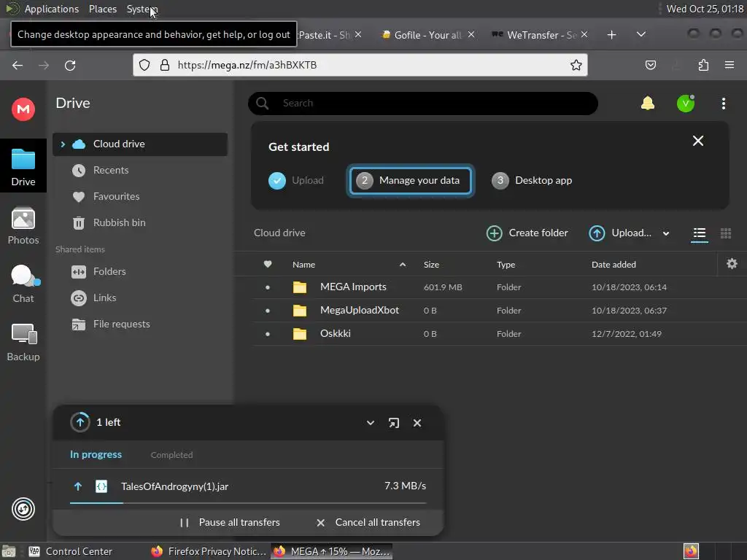Image resolution: width=747 pixels, height=560 pixels.
Task: Click the shield tracking protection icon
Action: [x=144, y=65]
